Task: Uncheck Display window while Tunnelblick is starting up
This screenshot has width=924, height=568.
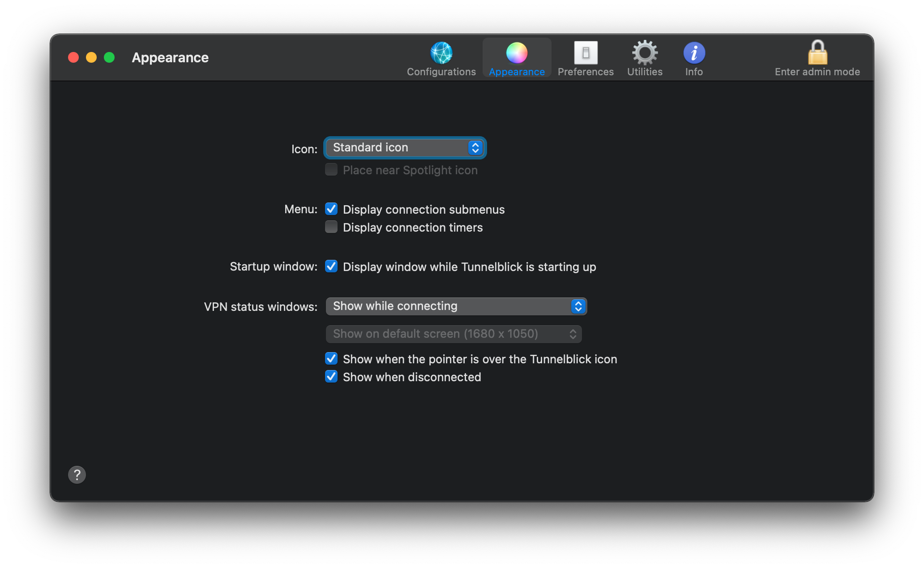Action: (331, 267)
